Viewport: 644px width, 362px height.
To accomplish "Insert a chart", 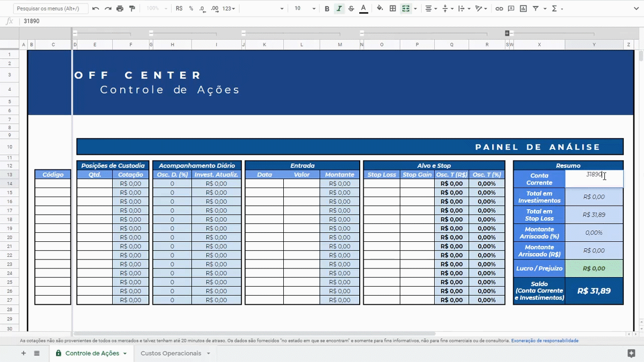I will (523, 9).
